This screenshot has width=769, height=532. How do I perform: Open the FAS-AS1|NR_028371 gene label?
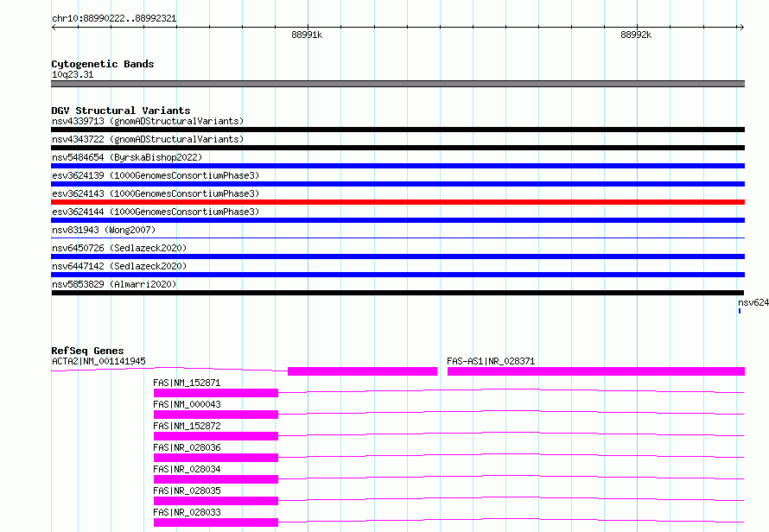tap(491, 361)
